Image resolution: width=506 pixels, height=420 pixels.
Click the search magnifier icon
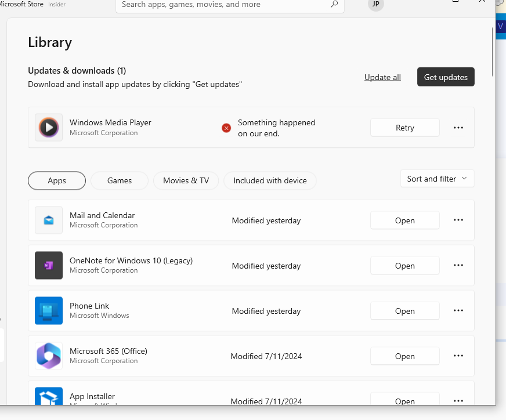(x=334, y=4)
